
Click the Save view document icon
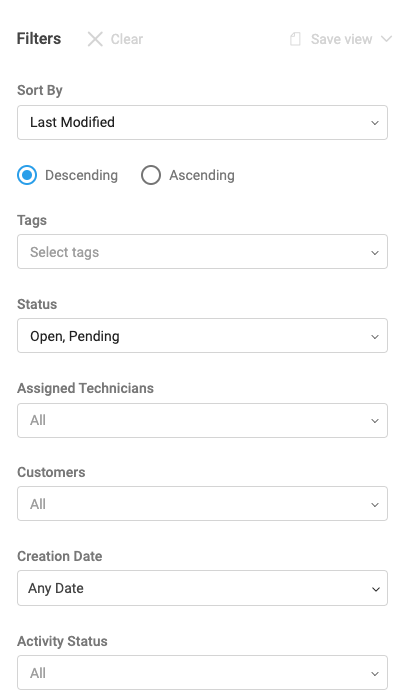pos(295,39)
